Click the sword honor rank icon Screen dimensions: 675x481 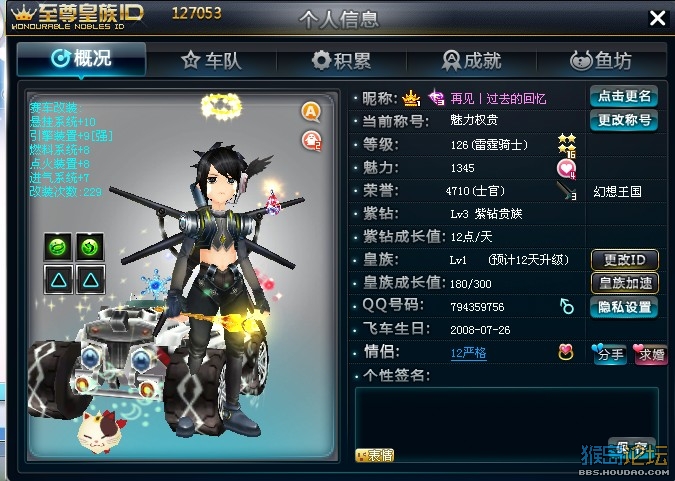tap(566, 191)
